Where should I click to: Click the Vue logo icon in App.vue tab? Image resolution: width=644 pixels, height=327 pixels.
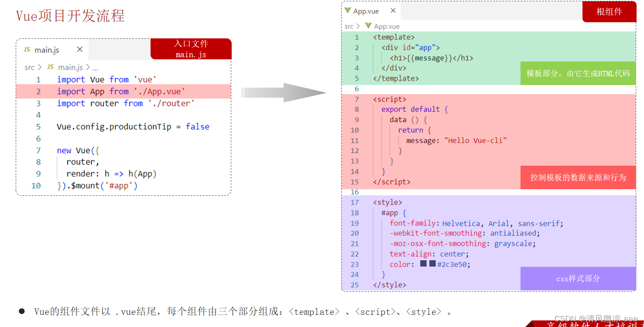[348, 11]
